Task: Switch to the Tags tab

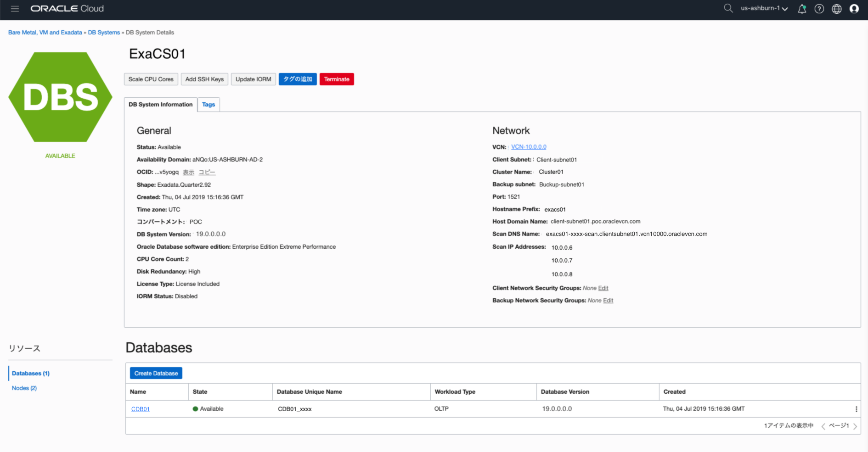Action: 209,105
